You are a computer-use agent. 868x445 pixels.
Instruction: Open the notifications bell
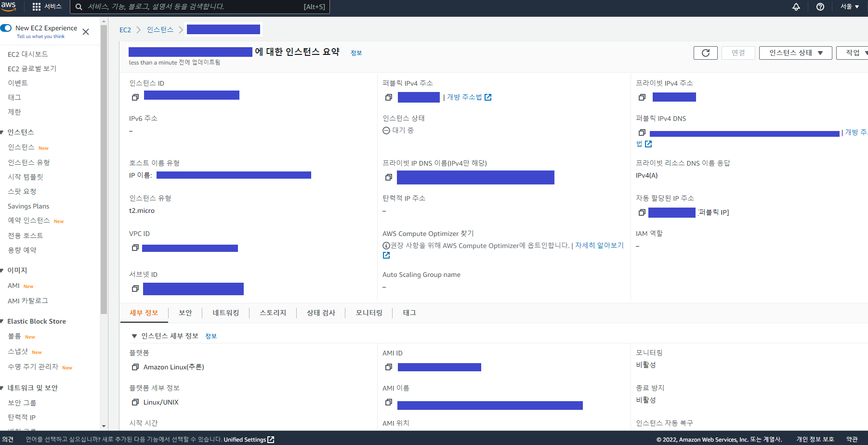796,7
